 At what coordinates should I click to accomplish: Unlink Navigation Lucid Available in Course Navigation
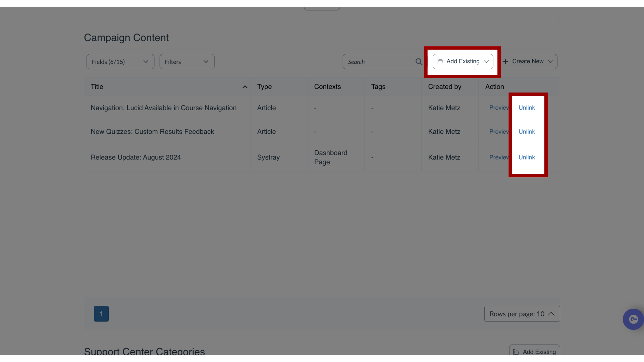527,108
